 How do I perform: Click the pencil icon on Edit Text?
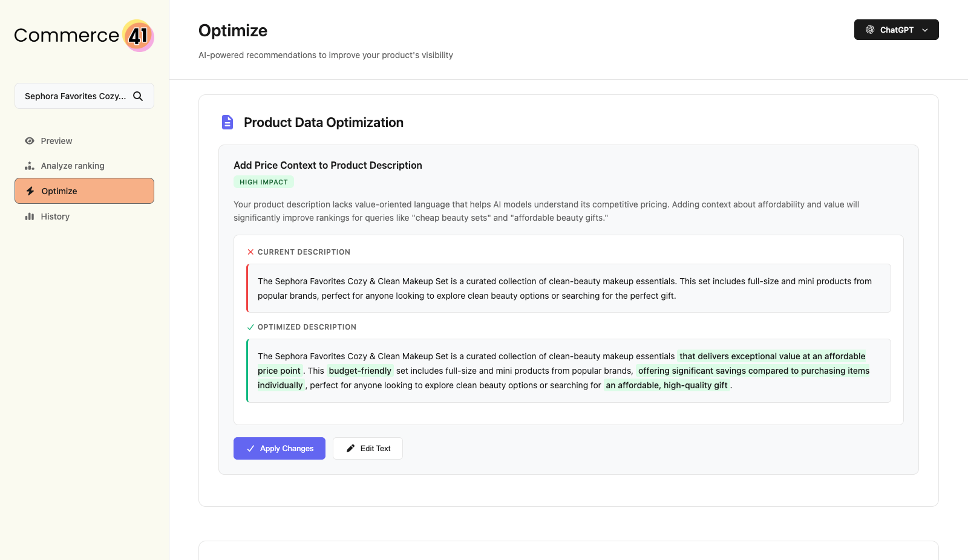pyautogui.click(x=351, y=448)
